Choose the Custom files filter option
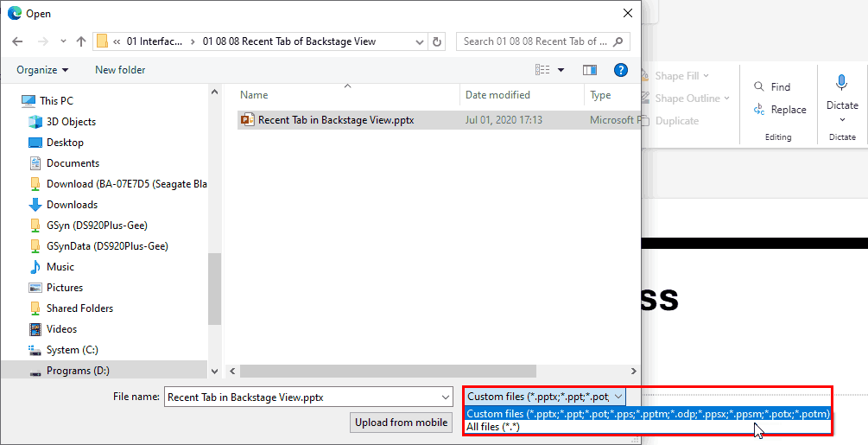868x445 pixels. coord(648,414)
